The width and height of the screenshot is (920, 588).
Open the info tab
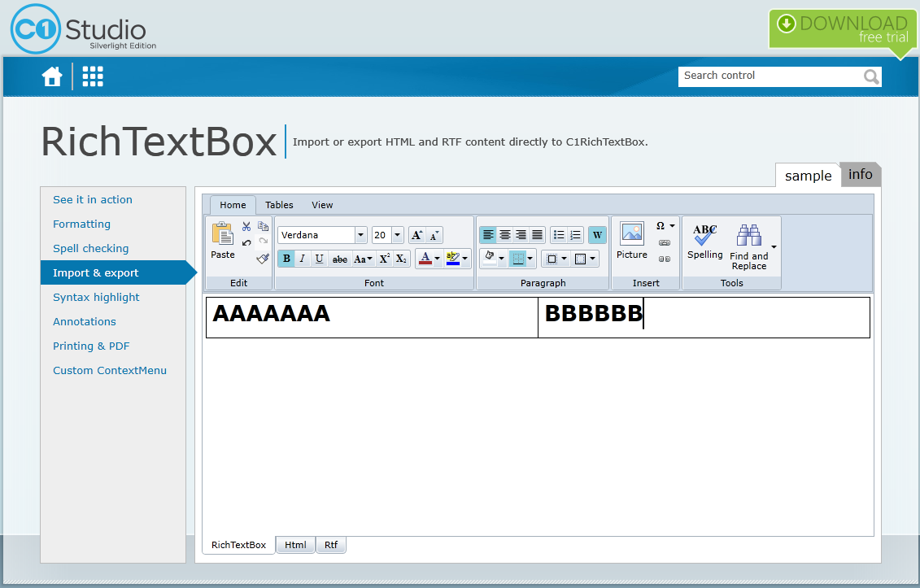tap(860, 174)
